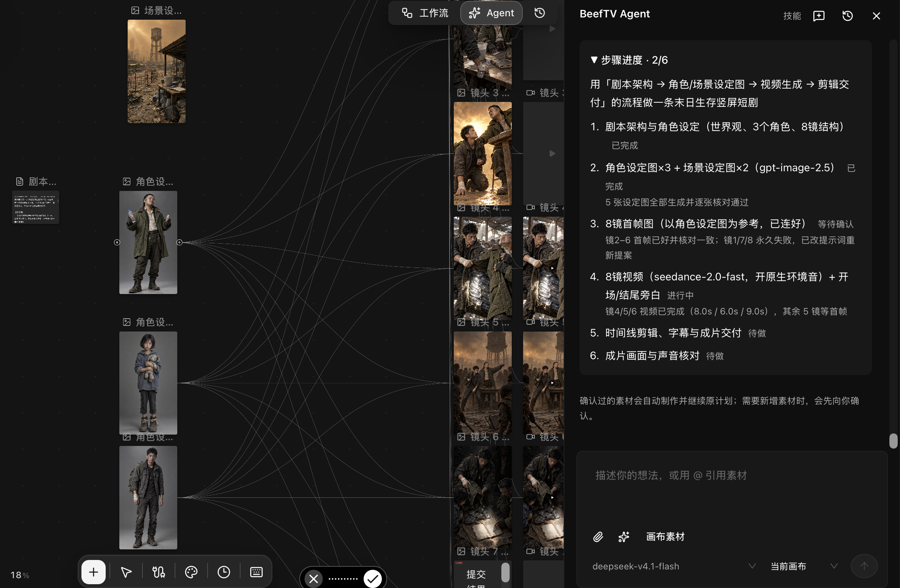Open keyboard shortcuts icon
Screen dimensions: 900x588
pos(256,572)
